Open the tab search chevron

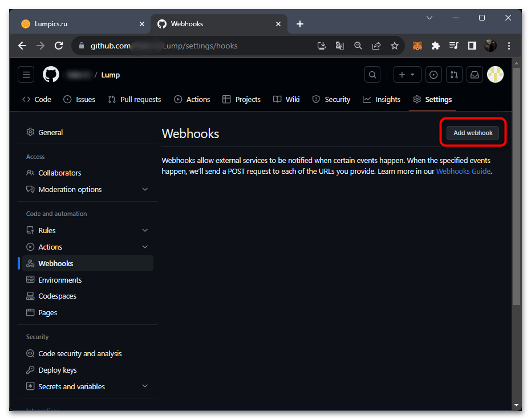[429, 18]
